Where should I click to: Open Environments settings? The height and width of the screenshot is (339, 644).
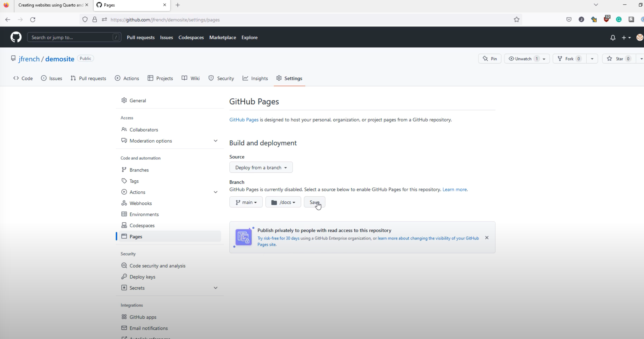[170, 214]
